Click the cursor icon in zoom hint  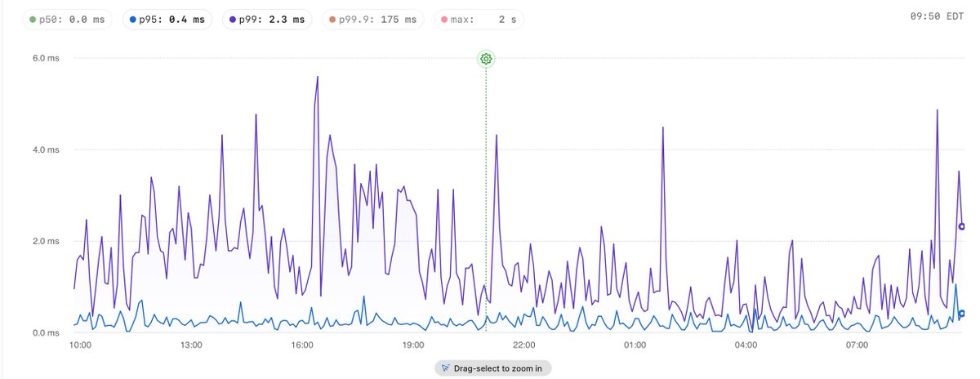[x=445, y=368]
